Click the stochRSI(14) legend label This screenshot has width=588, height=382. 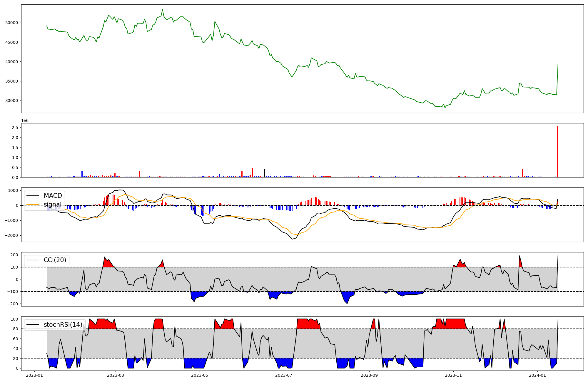63,325
